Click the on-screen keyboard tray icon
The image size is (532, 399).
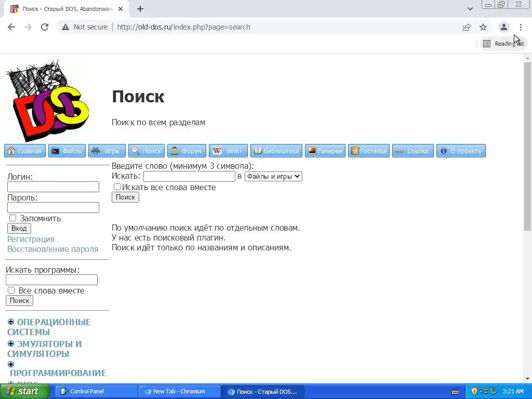pos(455,392)
